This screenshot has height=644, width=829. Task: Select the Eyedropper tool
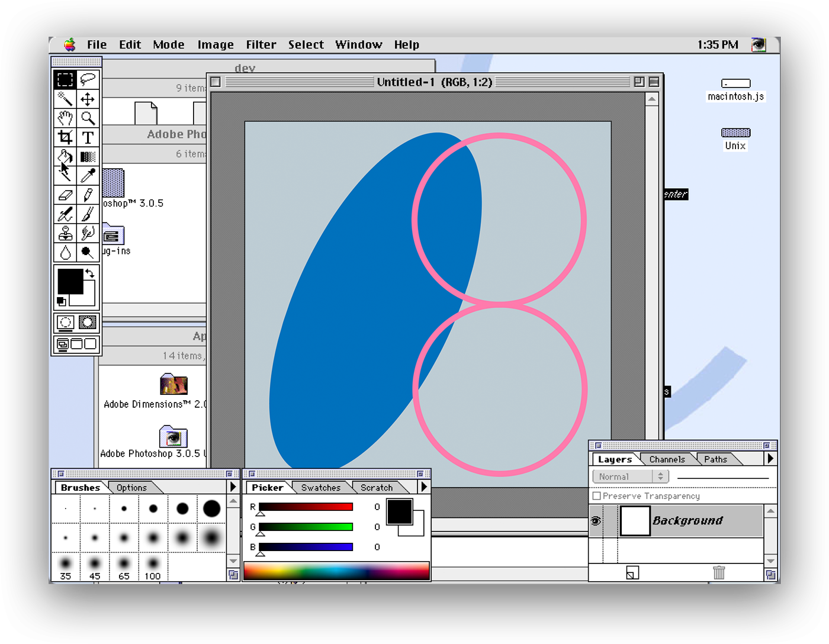click(x=88, y=176)
